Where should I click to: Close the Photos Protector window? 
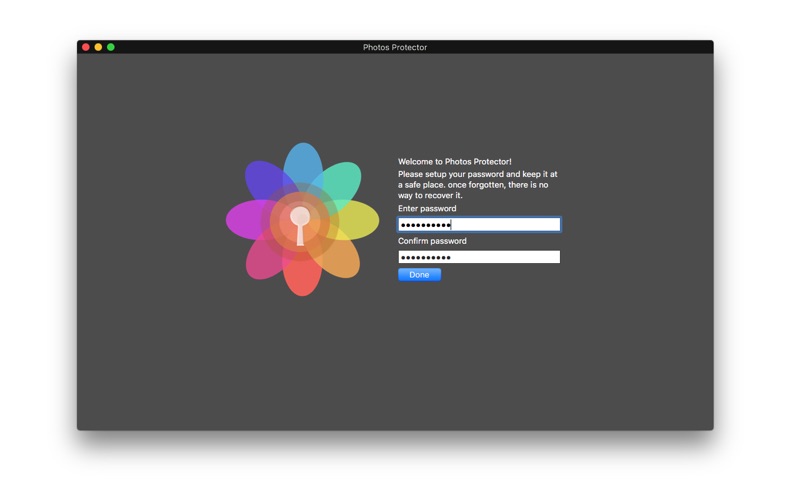[86, 47]
